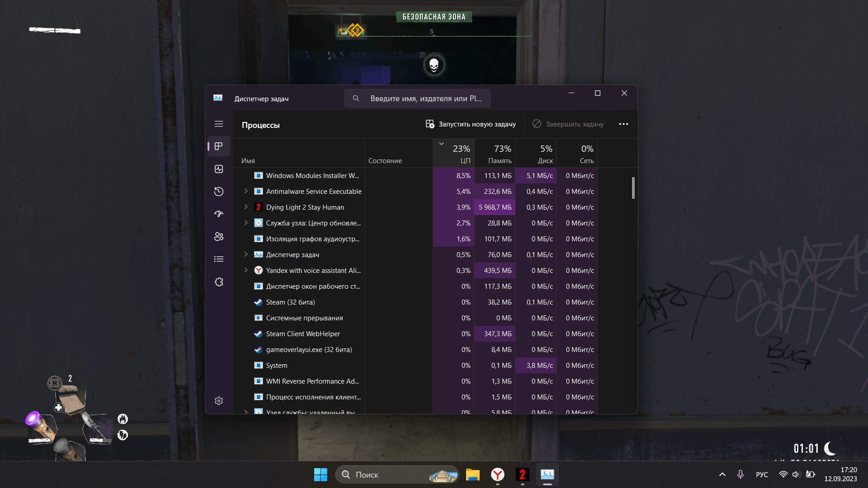Screen dimensions: 868x488
Task: Open the volume speaker tray icon
Action: point(796,474)
